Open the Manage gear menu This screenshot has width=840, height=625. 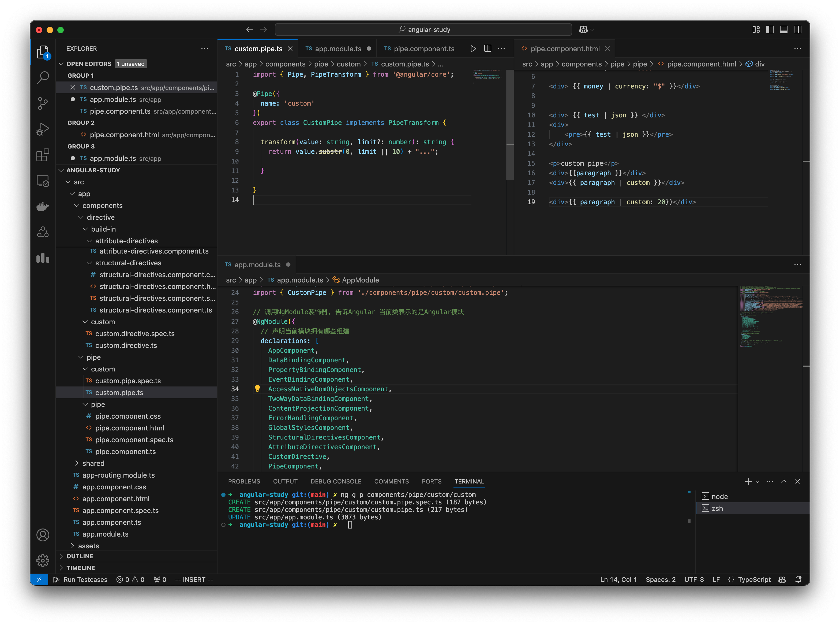point(43,561)
